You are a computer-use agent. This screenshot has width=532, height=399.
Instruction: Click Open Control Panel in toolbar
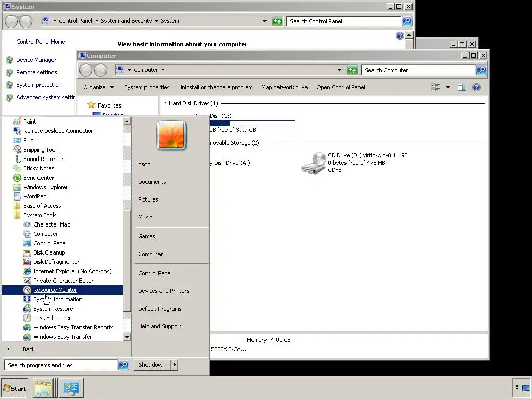[x=341, y=87]
